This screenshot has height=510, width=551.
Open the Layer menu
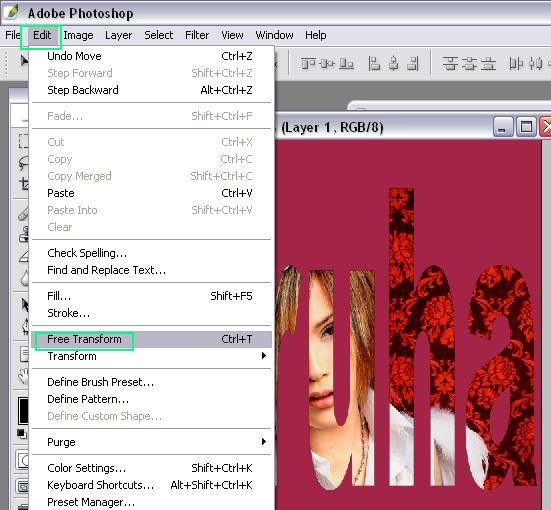pyautogui.click(x=118, y=35)
